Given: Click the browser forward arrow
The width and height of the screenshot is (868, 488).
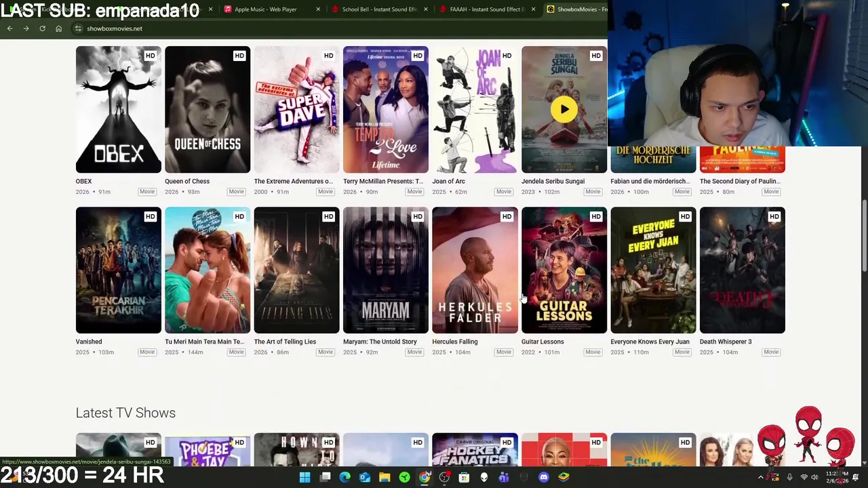Looking at the screenshot, I should 26,28.
